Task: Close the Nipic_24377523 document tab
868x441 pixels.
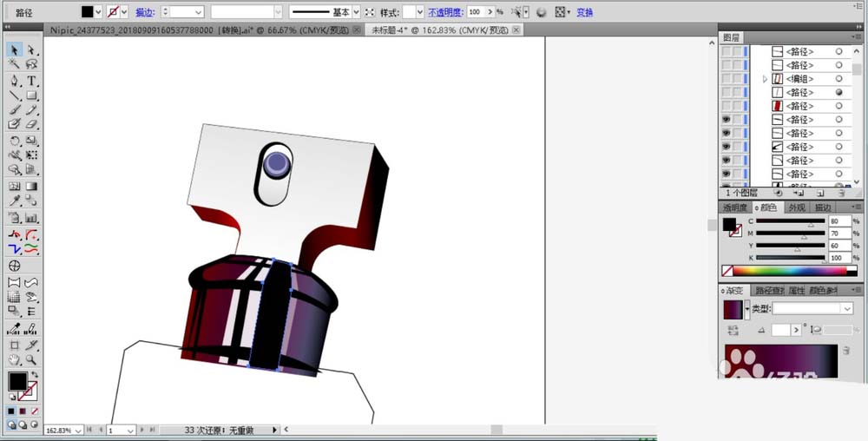Action: click(357, 30)
